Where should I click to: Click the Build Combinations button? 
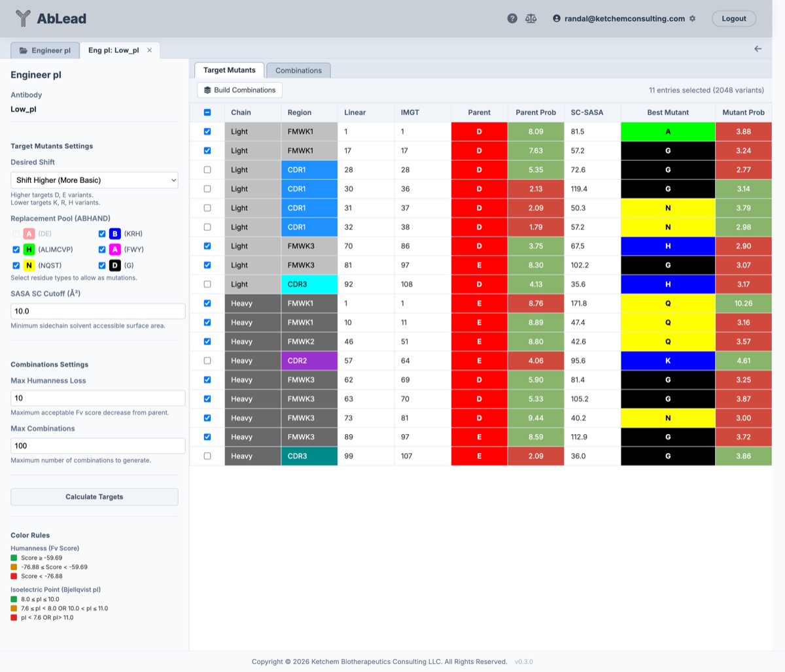(x=239, y=90)
